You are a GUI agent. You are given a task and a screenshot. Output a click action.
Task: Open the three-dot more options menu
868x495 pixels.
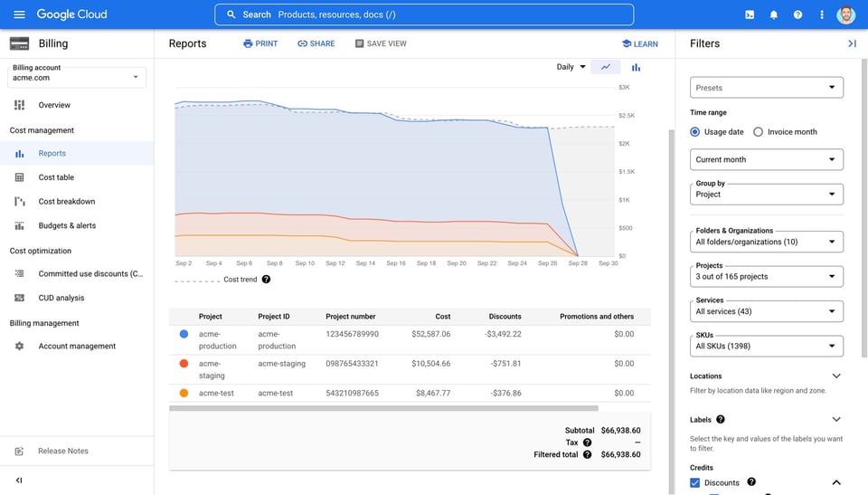point(822,15)
